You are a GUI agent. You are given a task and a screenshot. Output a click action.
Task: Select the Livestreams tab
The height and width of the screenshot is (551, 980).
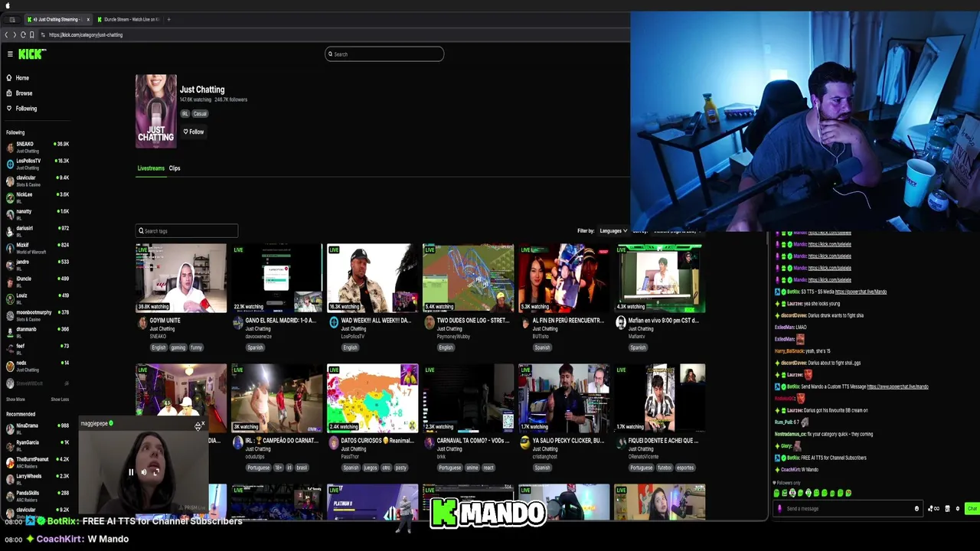(x=151, y=168)
